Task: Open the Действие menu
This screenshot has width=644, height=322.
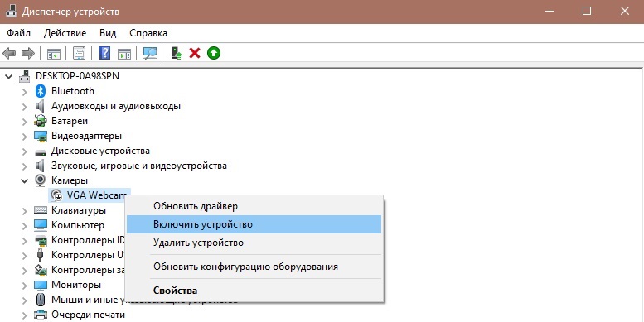Action: (65, 33)
